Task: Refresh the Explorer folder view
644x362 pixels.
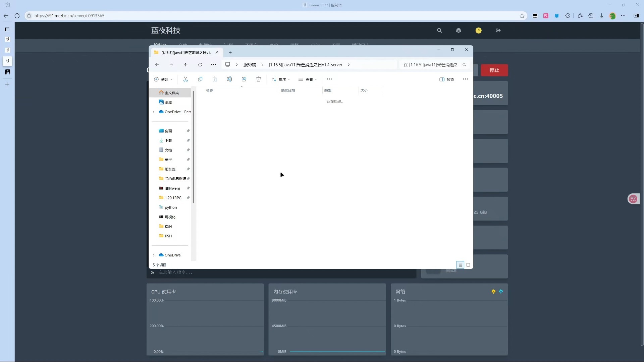Action: point(200,65)
